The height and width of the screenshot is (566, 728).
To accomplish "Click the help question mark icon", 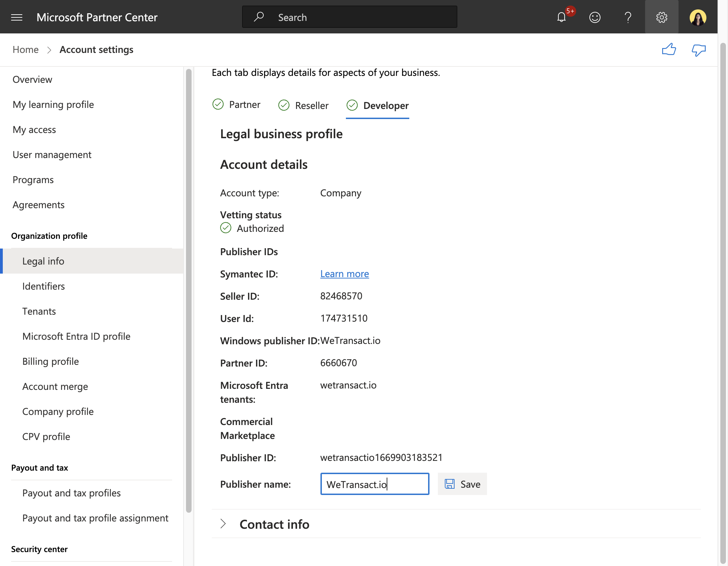I will (628, 17).
